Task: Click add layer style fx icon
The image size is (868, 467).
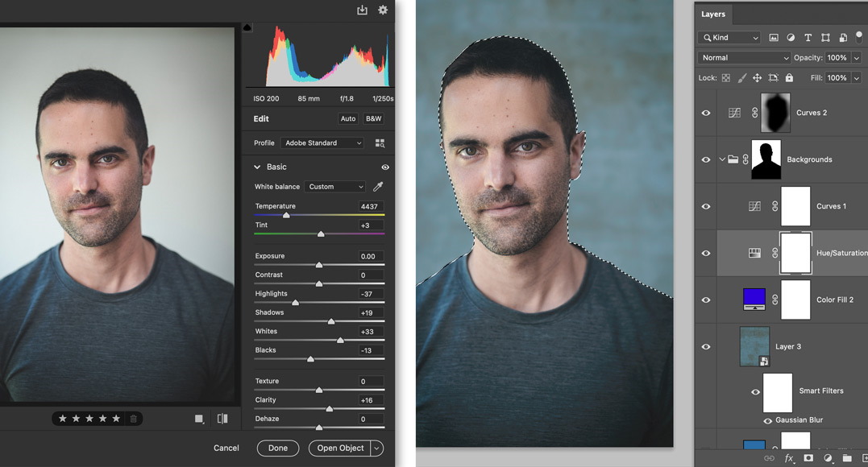Action: (789, 458)
